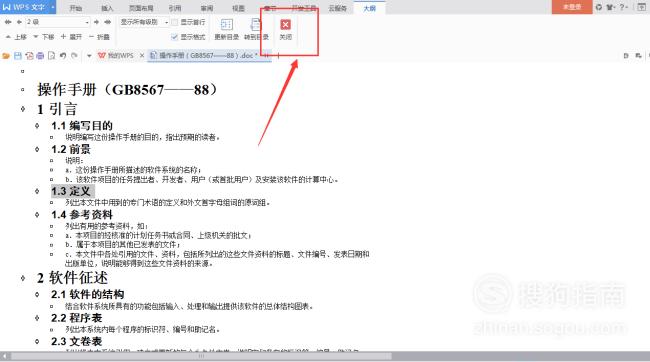Click the promote single left arrow
Viewport: 650px width, 362px height.
coord(19,22)
